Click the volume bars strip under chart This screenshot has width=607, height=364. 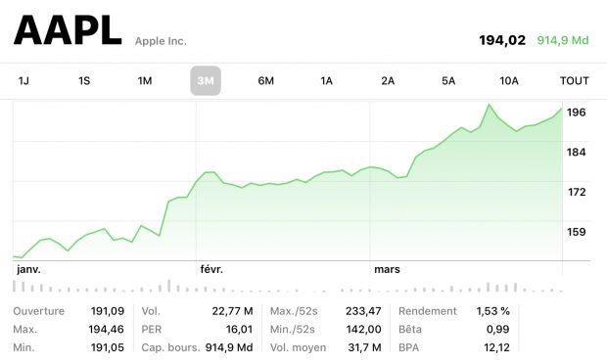(288, 287)
